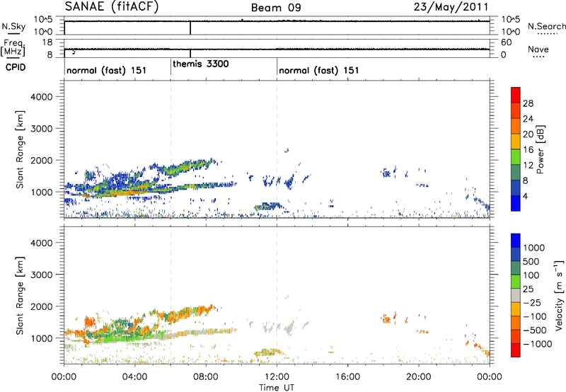Click the "Freq. [MHz]" axis label
This screenshot has width=566, height=392.
coord(13,47)
